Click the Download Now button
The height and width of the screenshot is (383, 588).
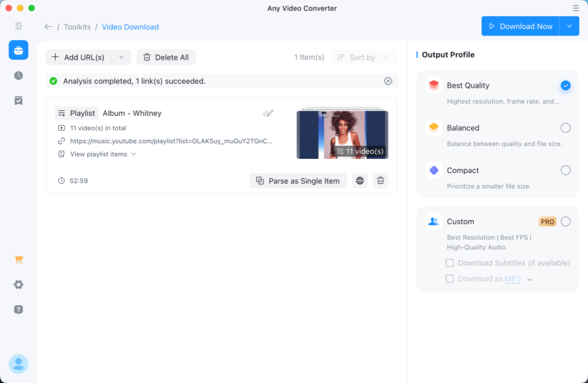tap(520, 26)
